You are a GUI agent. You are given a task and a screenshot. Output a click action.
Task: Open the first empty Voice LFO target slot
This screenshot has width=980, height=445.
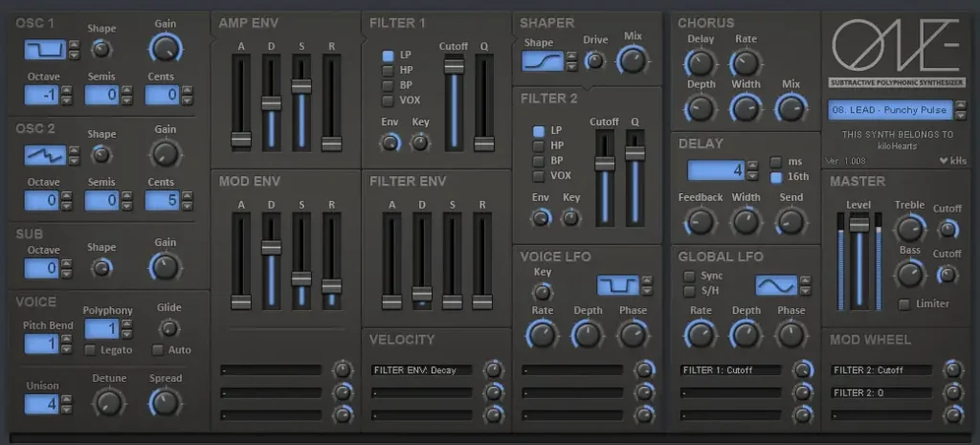point(572,370)
